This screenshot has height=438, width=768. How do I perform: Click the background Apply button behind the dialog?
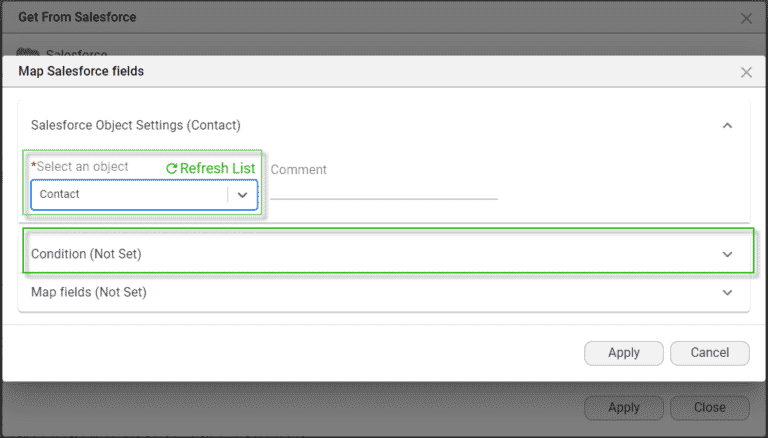[623, 408]
